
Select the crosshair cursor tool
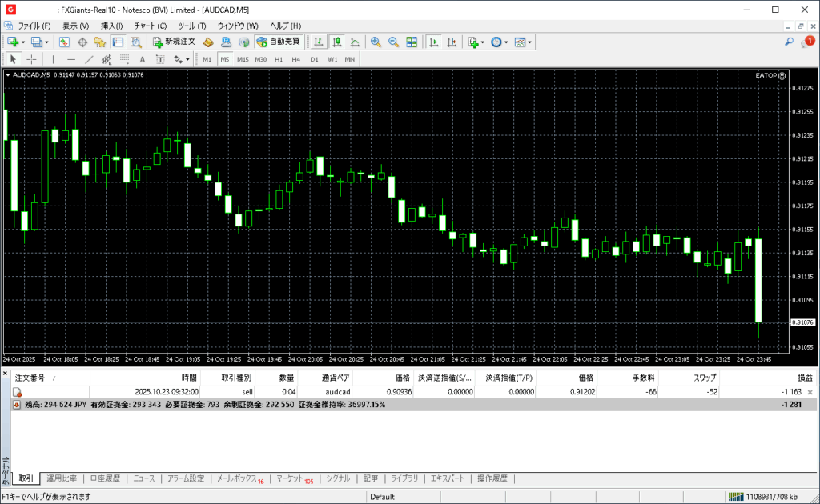31,59
